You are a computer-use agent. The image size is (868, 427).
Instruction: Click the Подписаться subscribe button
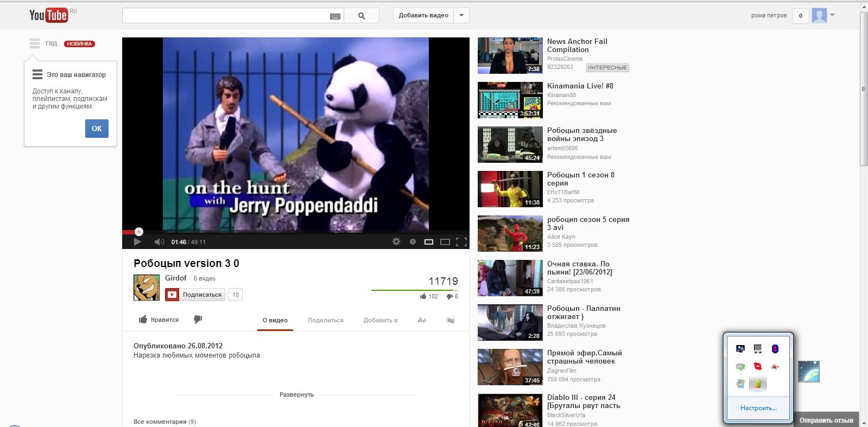pos(195,295)
